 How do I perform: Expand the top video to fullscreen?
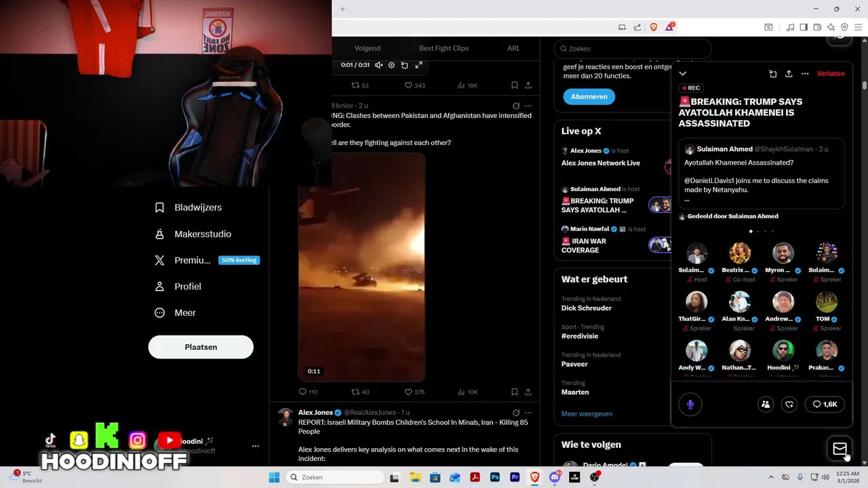[x=418, y=65]
